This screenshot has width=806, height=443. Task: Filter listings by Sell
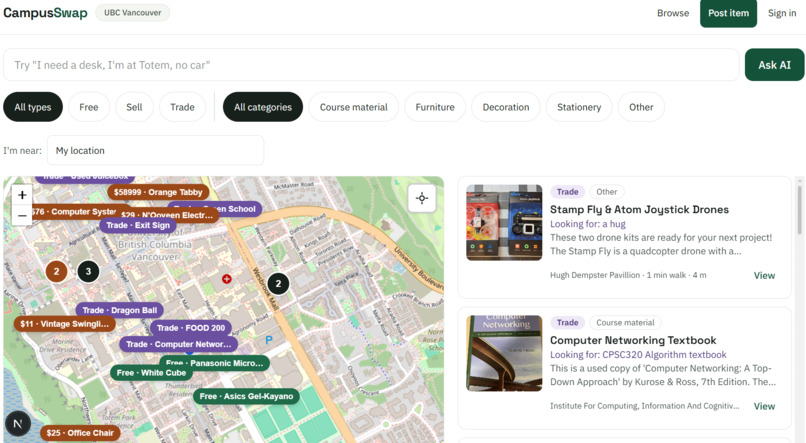coord(134,107)
